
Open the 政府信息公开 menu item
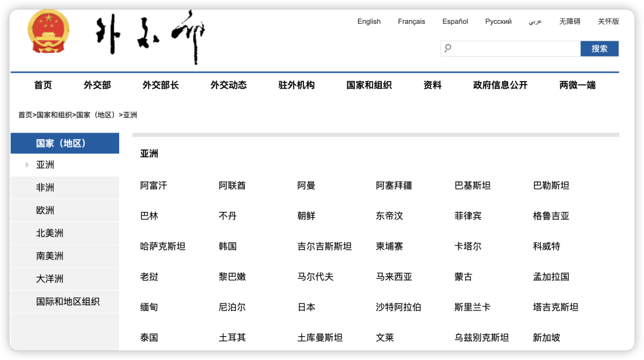click(500, 85)
